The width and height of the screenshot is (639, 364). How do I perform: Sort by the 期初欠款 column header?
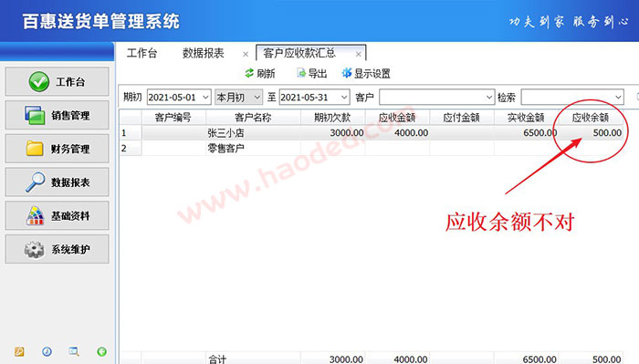click(x=332, y=118)
